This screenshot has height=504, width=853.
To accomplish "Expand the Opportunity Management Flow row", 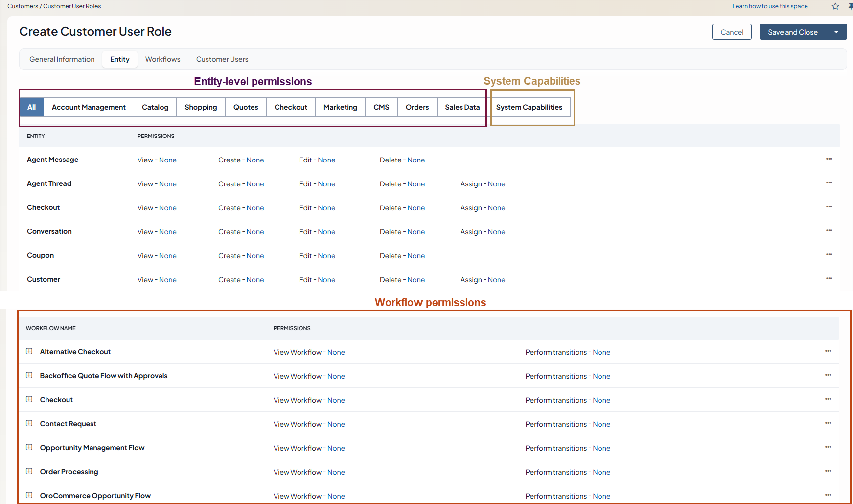I will [29, 447].
